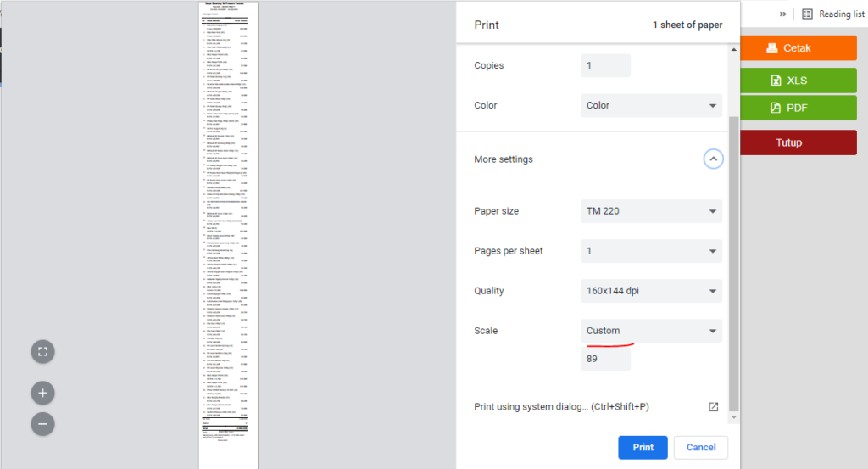The image size is (868, 469).
Task: Export the report with the XLS button
Action: (x=798, y=81)
